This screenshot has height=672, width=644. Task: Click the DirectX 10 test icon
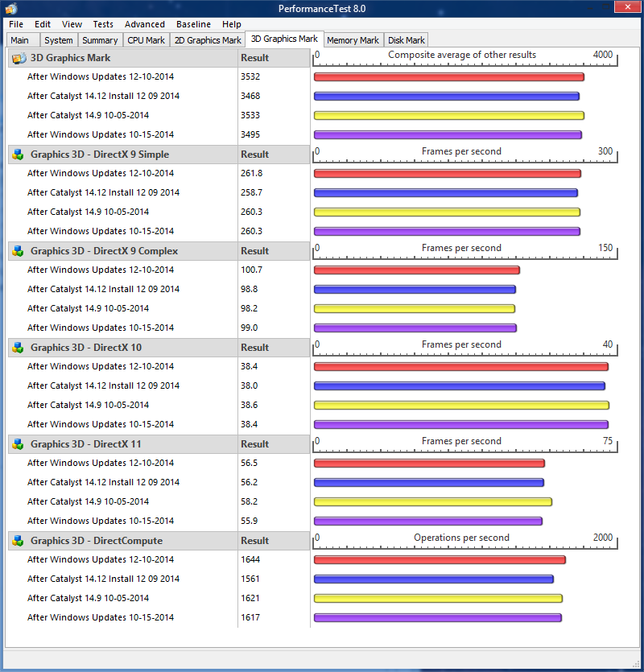point(18,348)
